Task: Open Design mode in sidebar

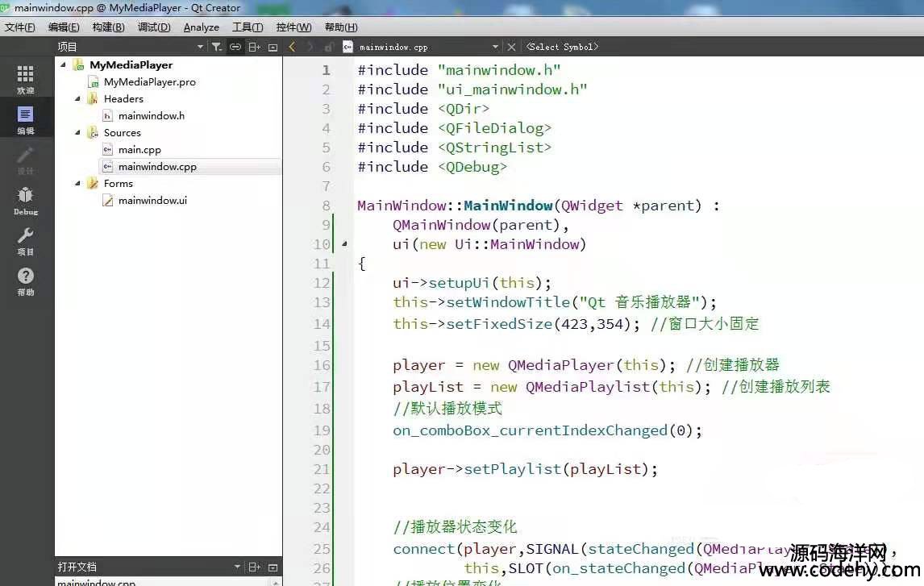Action: pyautogui.click(x=25, y=160)
